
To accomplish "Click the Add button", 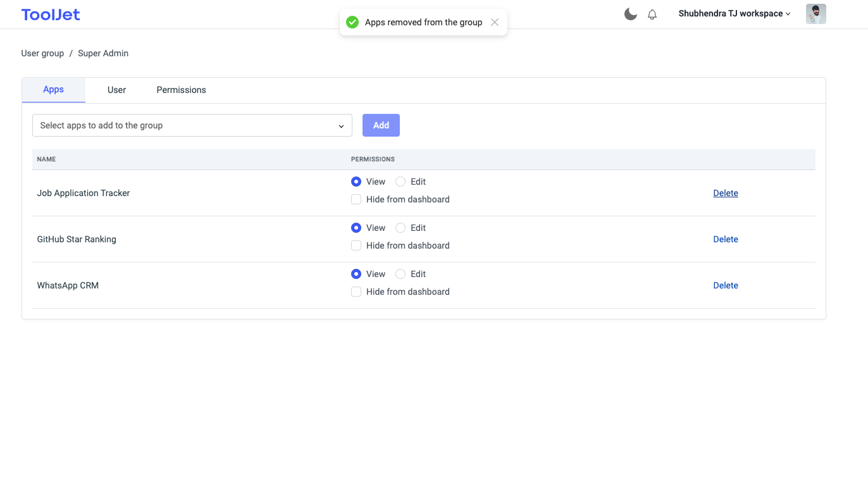I will [x=381, y=125].
